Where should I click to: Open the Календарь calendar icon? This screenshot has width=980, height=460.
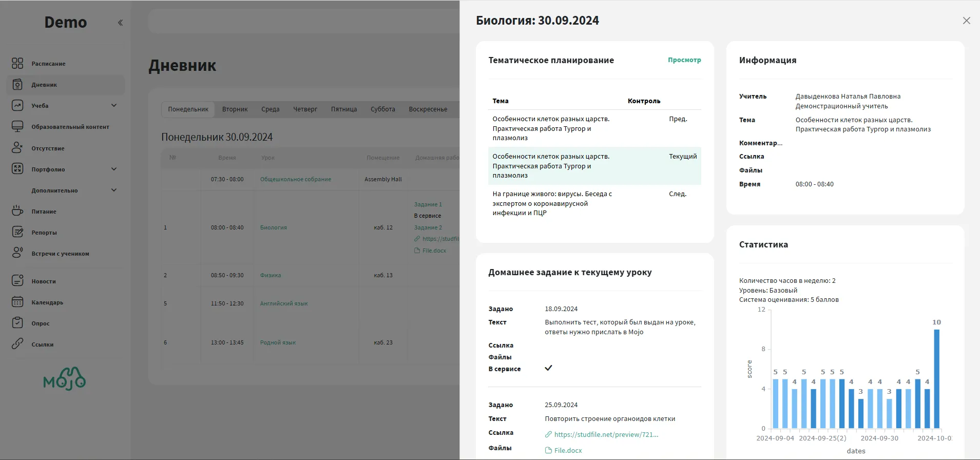(x=17, y=302)
